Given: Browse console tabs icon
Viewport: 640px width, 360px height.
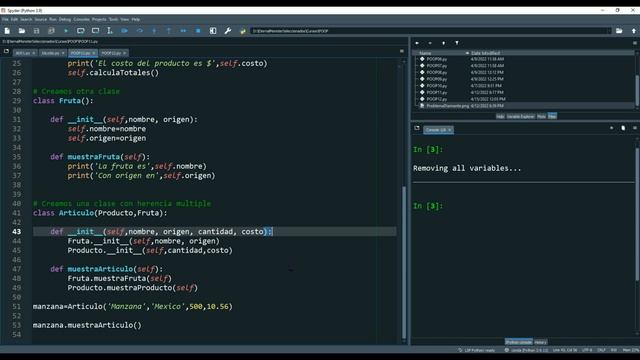Looking at the screenshot, I should pos(417,128).
